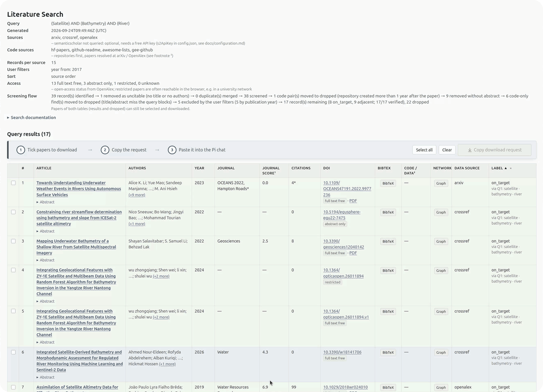This screenshot has width=543, height=392.
Task: Show the Abstract for the Geosciences article
Action: click(x=45, y=260)
